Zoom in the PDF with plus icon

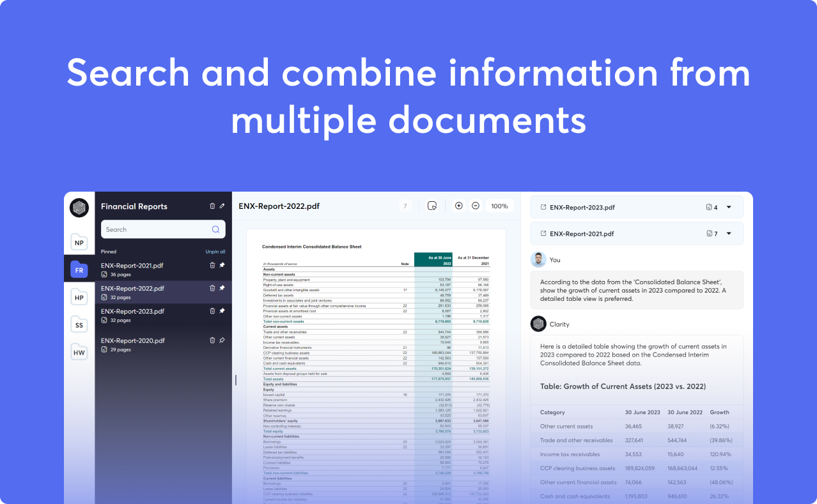point(458,206)
